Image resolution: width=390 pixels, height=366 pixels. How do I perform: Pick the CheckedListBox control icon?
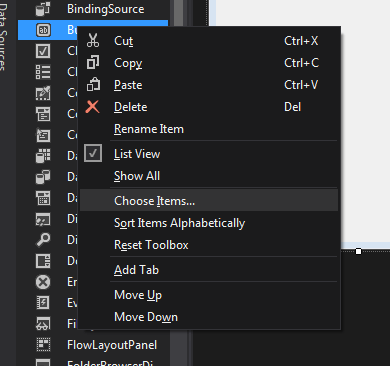click(43, 72)
